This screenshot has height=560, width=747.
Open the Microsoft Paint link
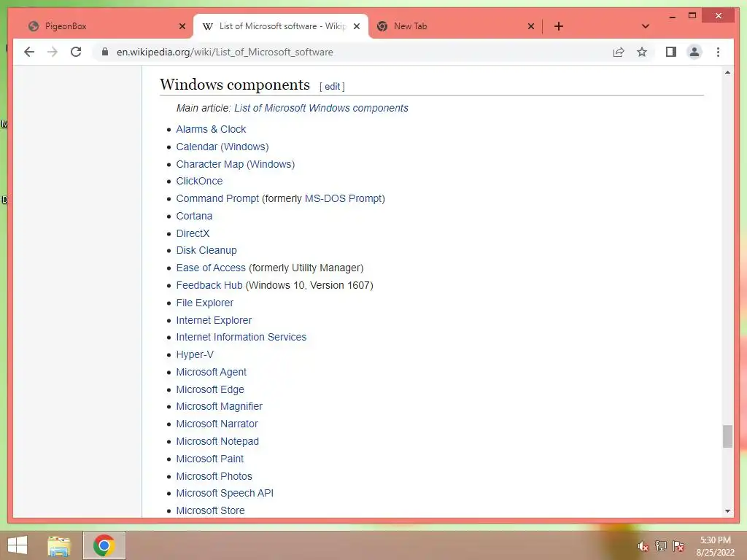(x=209, y=459)
